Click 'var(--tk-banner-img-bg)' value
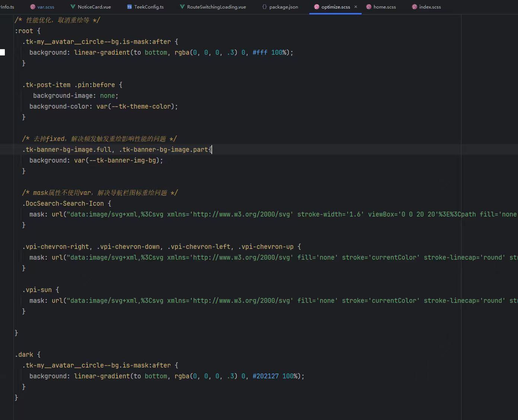518x420 pixels. point(117,160)
